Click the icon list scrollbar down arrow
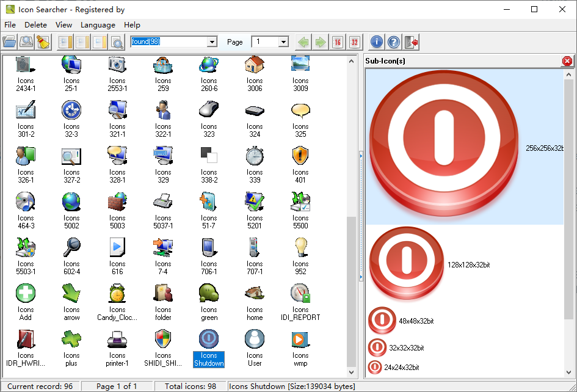Viewport: 577px width, 392px height. [x=352, y=372]
